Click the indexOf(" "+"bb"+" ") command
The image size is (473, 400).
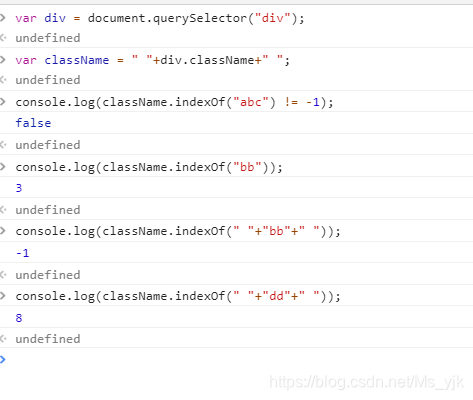(x=178, y=231)
